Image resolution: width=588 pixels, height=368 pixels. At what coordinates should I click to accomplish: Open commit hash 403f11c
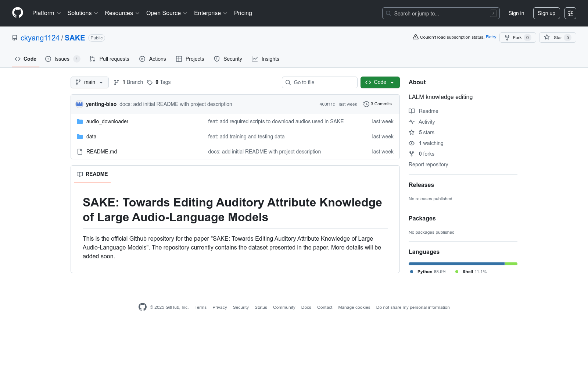click(327, 104)
